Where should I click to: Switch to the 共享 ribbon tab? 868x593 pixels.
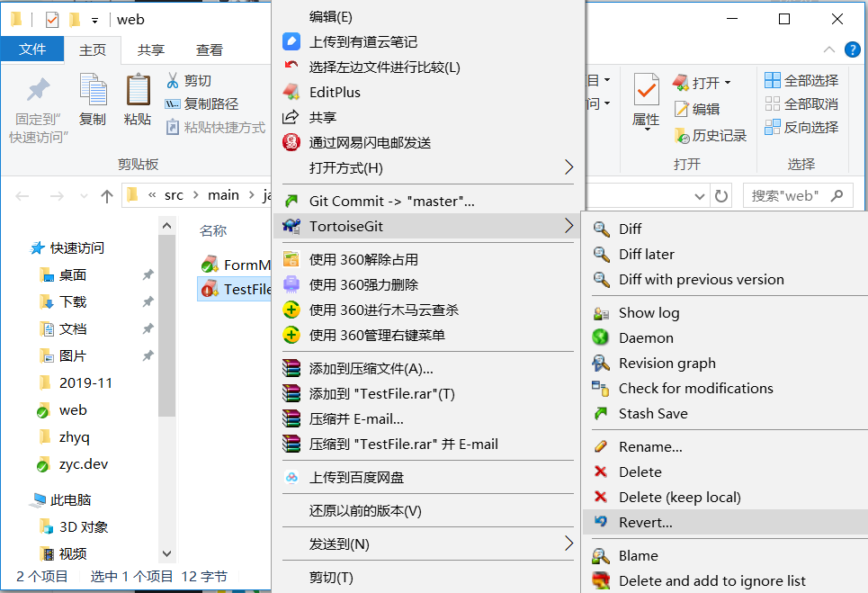[x=151, y=49]
